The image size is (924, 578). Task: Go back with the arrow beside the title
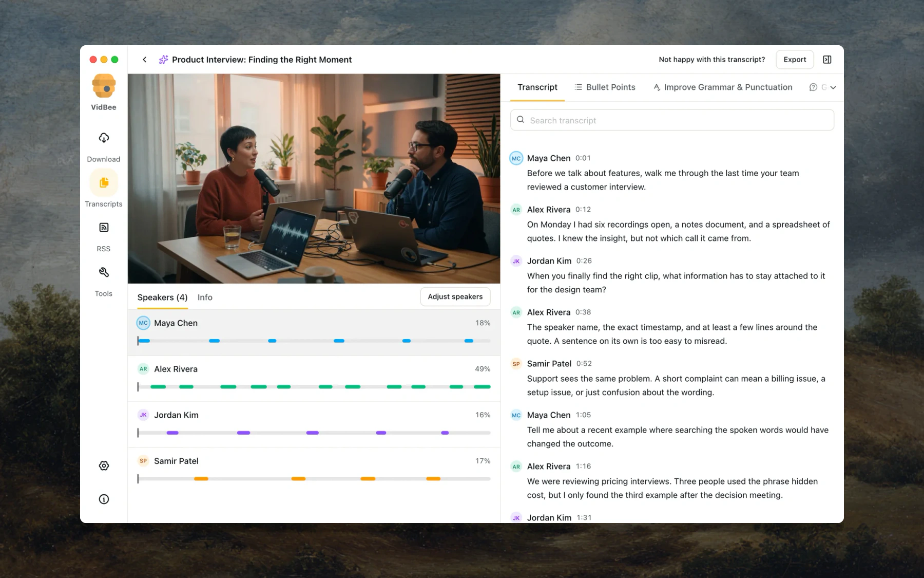pyautogui.click(x=145, y=60)
